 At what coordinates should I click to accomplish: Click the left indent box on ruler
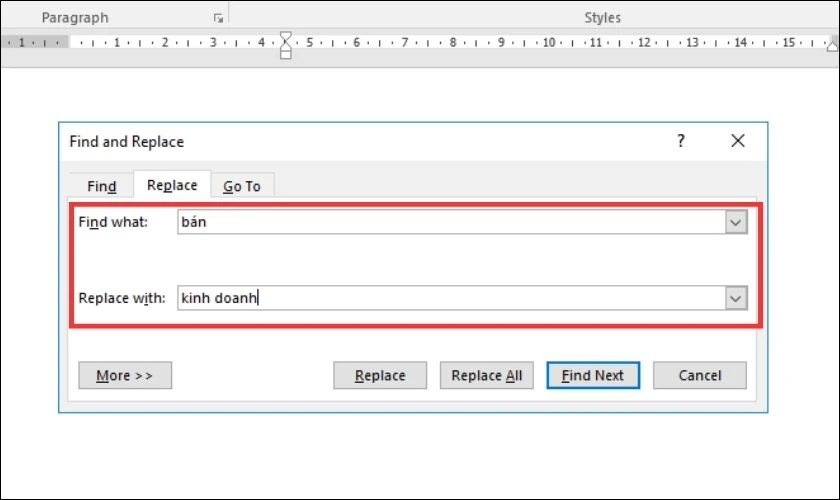tap(286, 55)
